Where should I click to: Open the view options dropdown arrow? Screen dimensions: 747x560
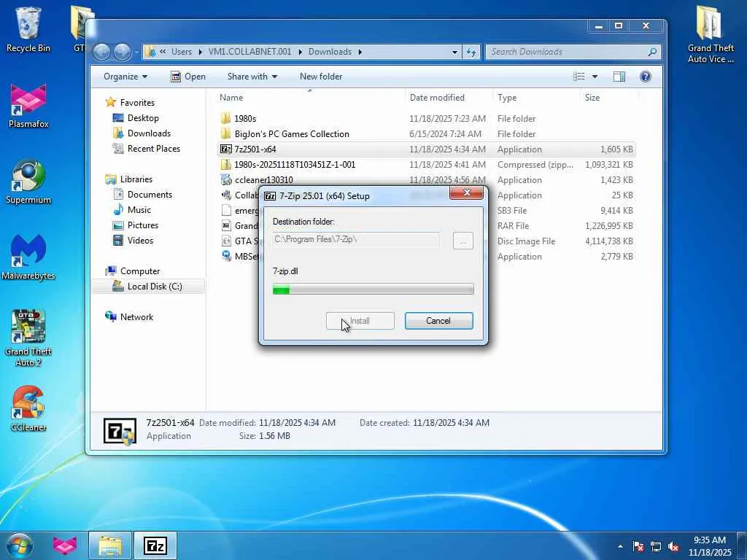pyautogui.click(x=595, y=77)
